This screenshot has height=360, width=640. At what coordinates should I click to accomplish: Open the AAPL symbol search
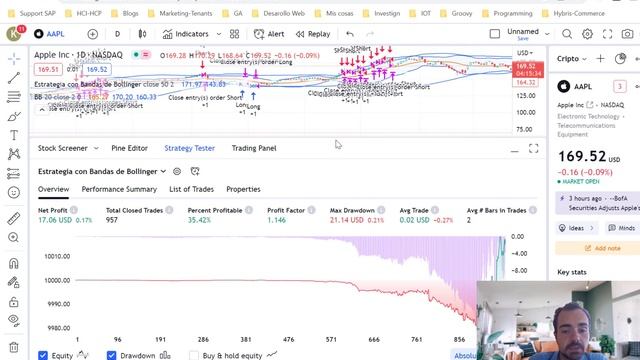(49, 34)
